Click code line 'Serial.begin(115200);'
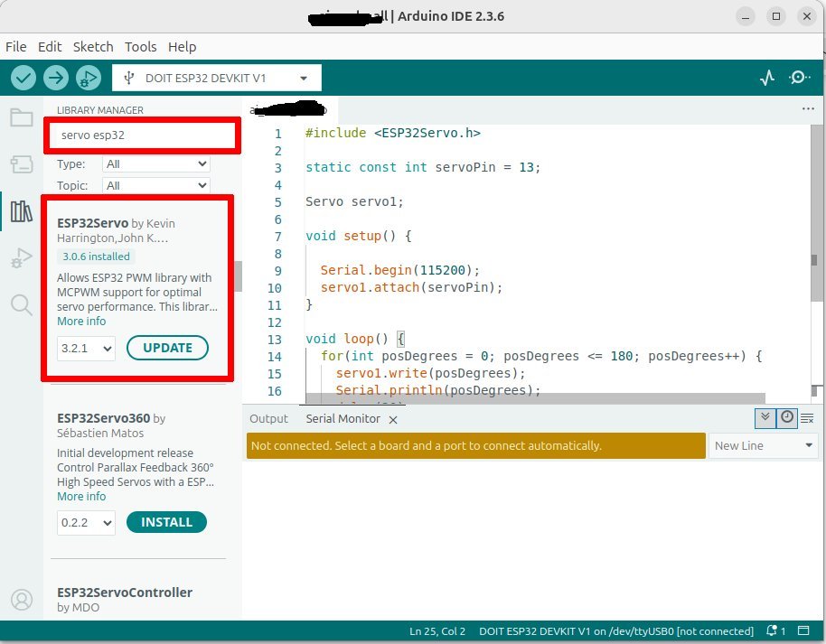Image resolution: width=826 pixels, height=644 pixels. (399, 270)
